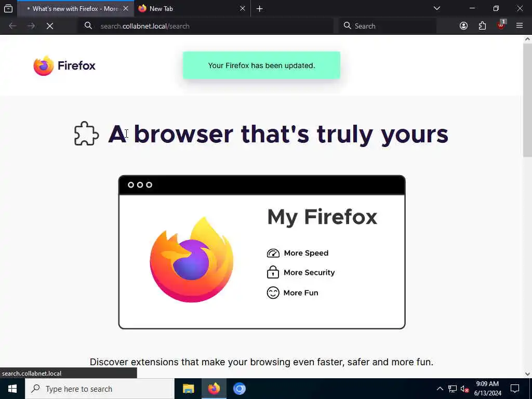Switch to the What's new with Firefox tab

[x=75, y=9]
